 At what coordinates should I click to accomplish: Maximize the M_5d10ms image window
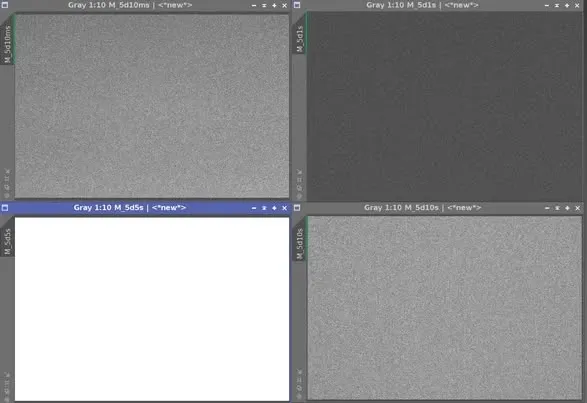point(274,5)
